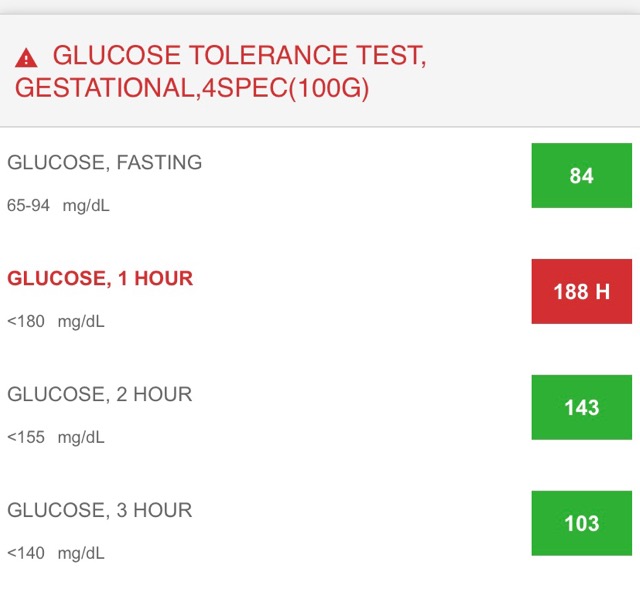Tap the green 84 fasting value box
The image size is (640, 589).
pyautogui.click(x=581, y=176)
